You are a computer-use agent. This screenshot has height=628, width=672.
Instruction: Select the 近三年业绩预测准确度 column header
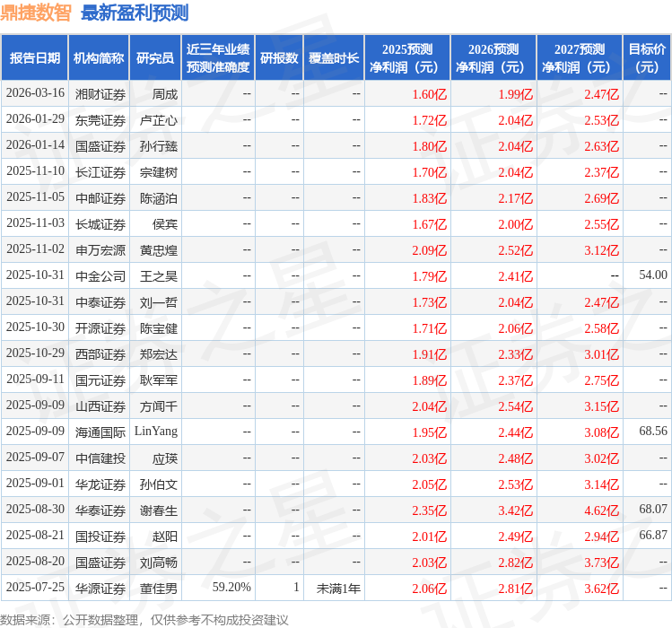pos(217,58)
